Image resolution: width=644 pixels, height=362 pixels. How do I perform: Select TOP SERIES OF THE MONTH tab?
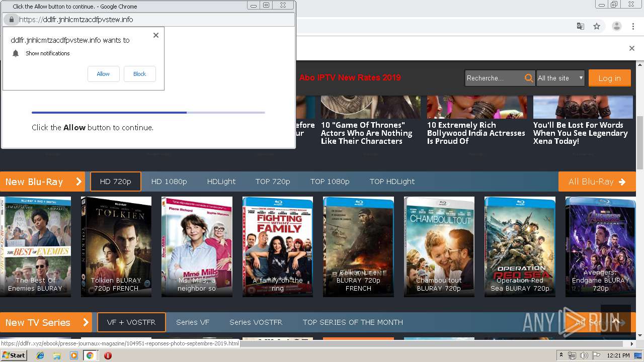[353, 322]
